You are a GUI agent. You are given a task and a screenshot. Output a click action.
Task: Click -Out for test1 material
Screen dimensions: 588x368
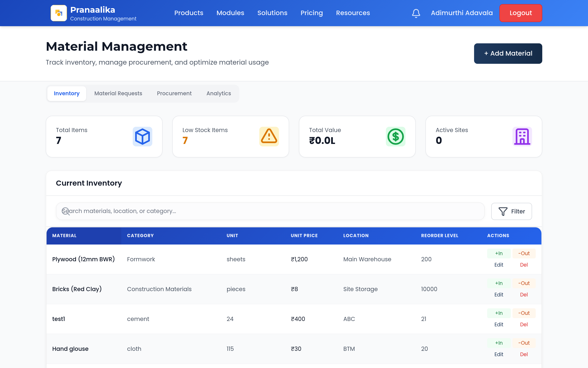[x=524, y=313]
